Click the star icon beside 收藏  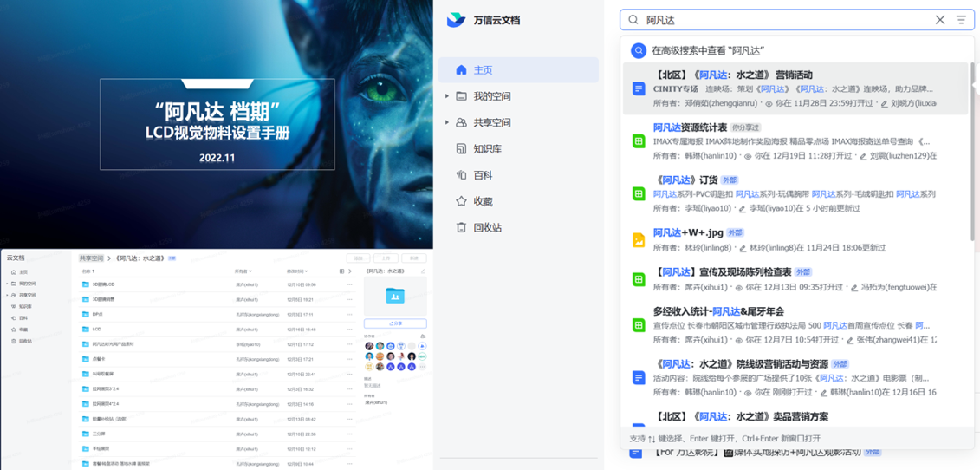coord(461,201)
